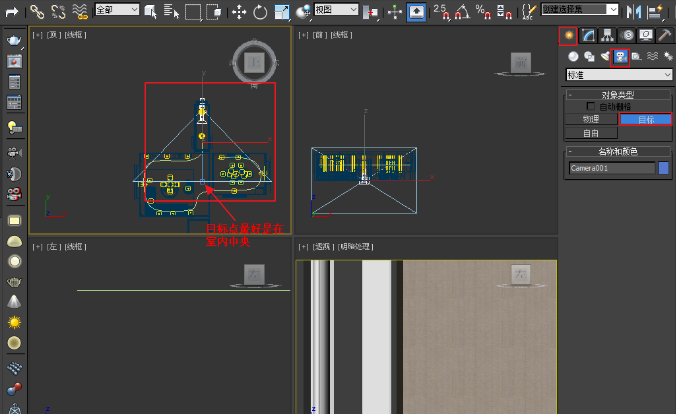The width and height of the screenshot is (676, 414).
Task: Toggle the percent snap icon
Action: [x=484, y=12]
